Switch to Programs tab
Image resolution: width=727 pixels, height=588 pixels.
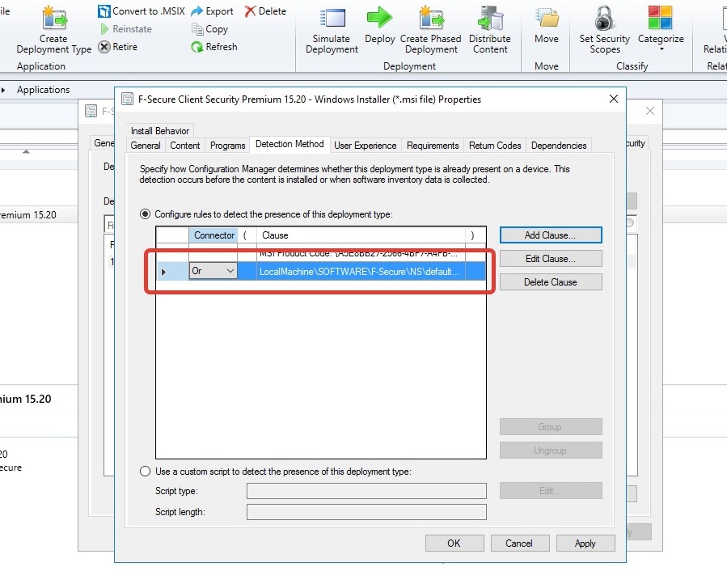point(228,146)
